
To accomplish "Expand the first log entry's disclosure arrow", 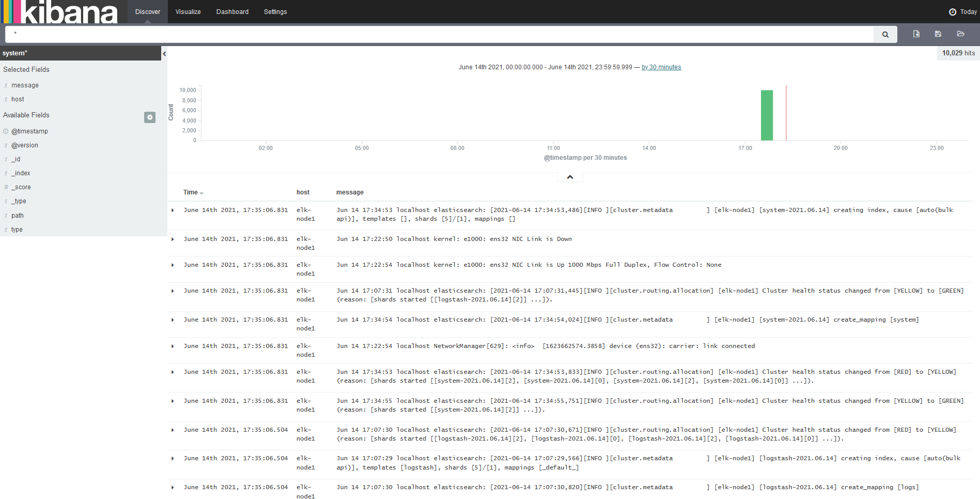I will click(173, 210).
